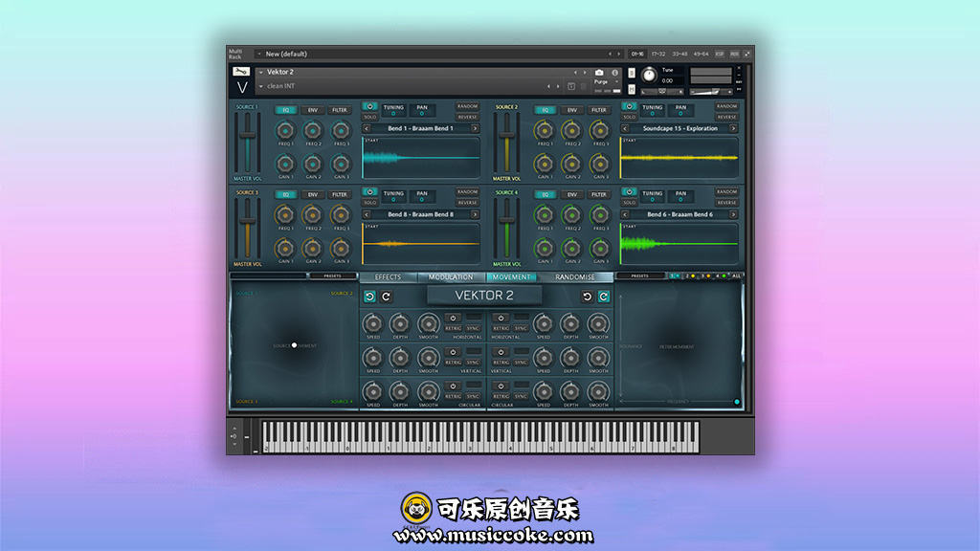
Task: Toggle Source 3 power button
Action: coord(370,191)
